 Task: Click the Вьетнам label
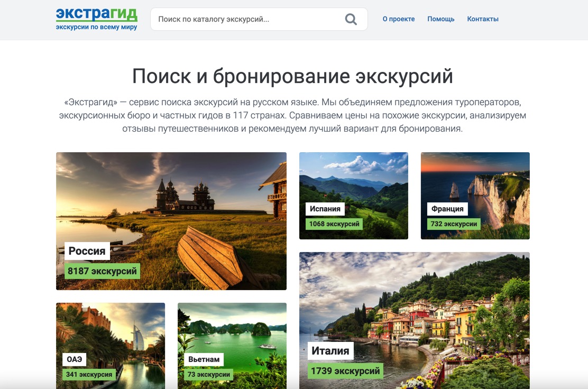(x=204, y=359)
